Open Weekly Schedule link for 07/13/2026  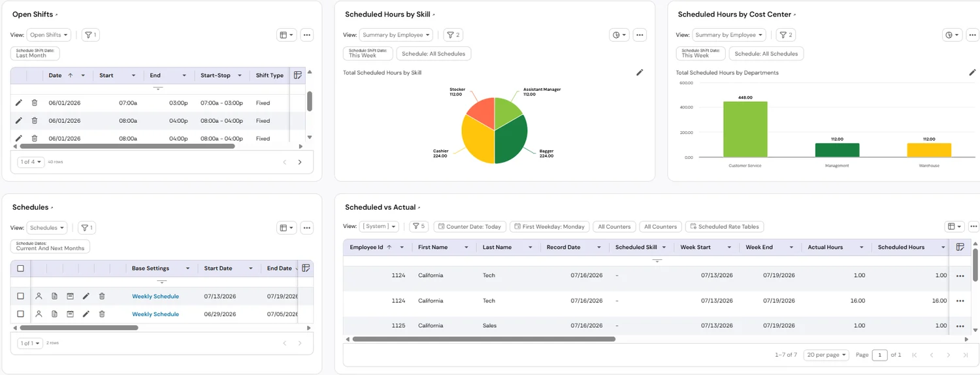[x=155, y=297]
